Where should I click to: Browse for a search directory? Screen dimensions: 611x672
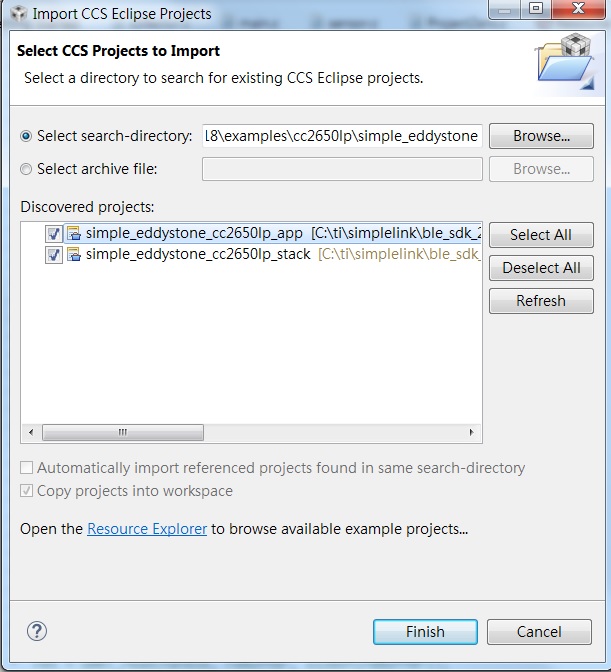[x=541, y=136]
